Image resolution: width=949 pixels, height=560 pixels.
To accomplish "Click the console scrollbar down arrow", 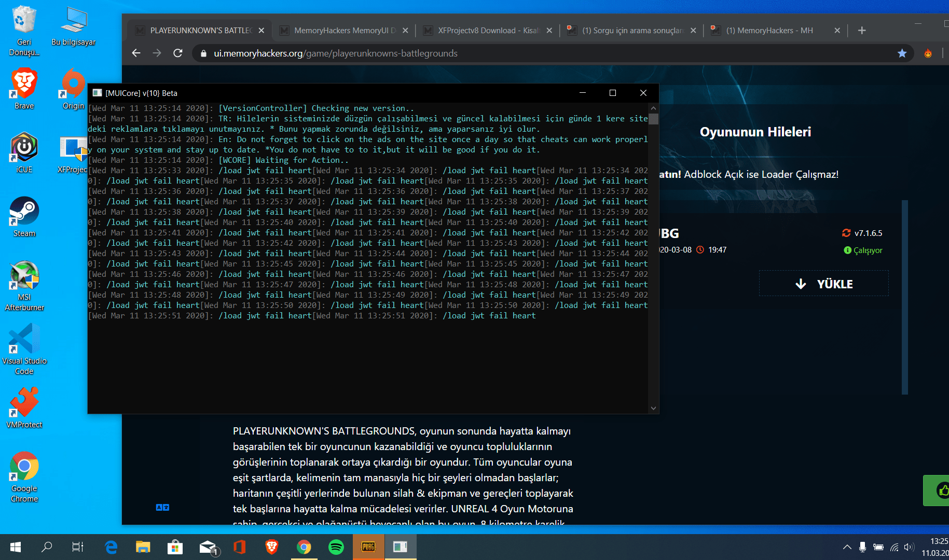I will 653,408.
